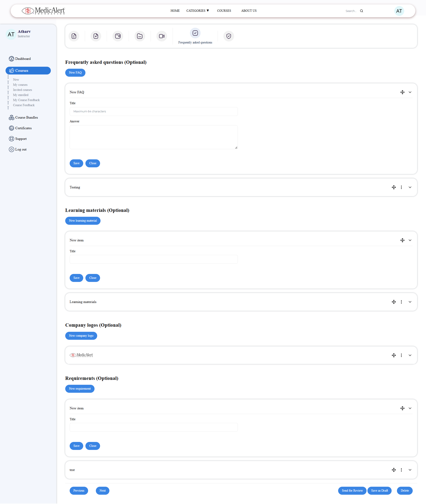
Task: Open three-dot menu on Learning materials item
Action: 401,302
